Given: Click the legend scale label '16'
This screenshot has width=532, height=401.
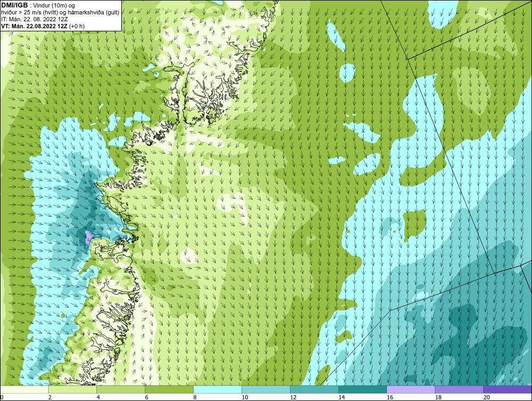Looking at the screenshot, I should point(390,397).
